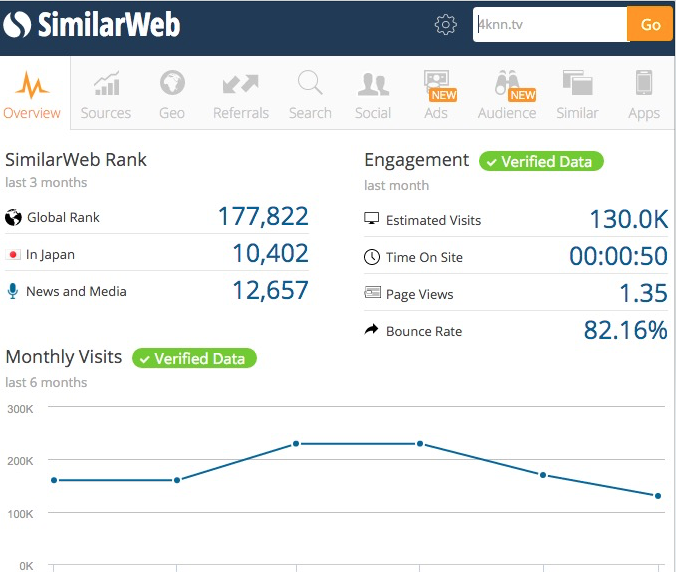Click the last chart data point
Image resolution: width=676 pixels, height=572 pixels.
[658, 496]
